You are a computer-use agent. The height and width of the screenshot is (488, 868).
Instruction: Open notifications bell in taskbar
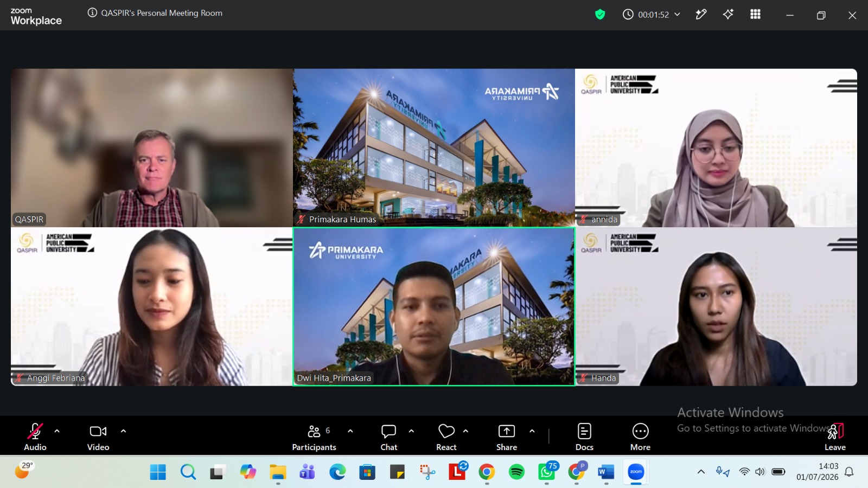pyautogui.click(x=850, y=472)
